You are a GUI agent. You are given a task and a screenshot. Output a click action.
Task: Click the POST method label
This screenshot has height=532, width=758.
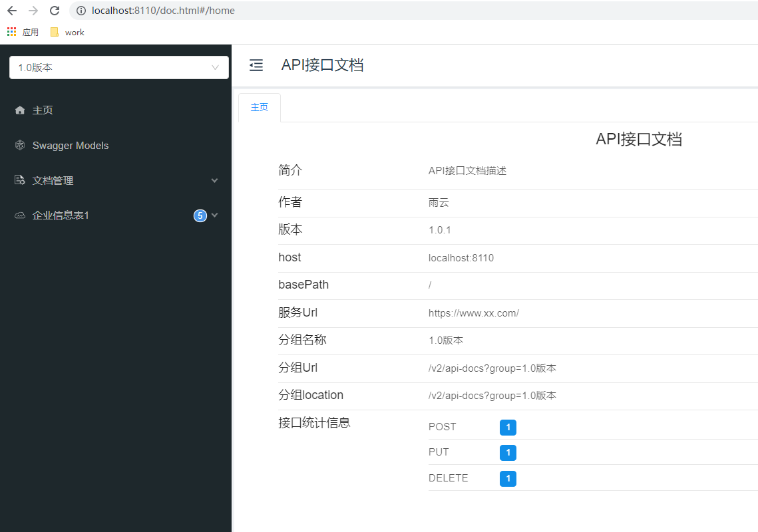[x=443, y=427]
